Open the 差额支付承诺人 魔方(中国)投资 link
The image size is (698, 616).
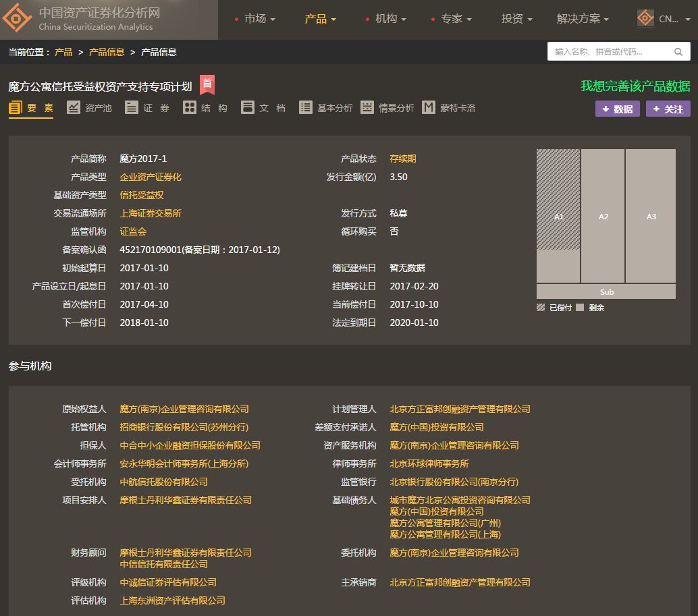click(x=437, y=427)
